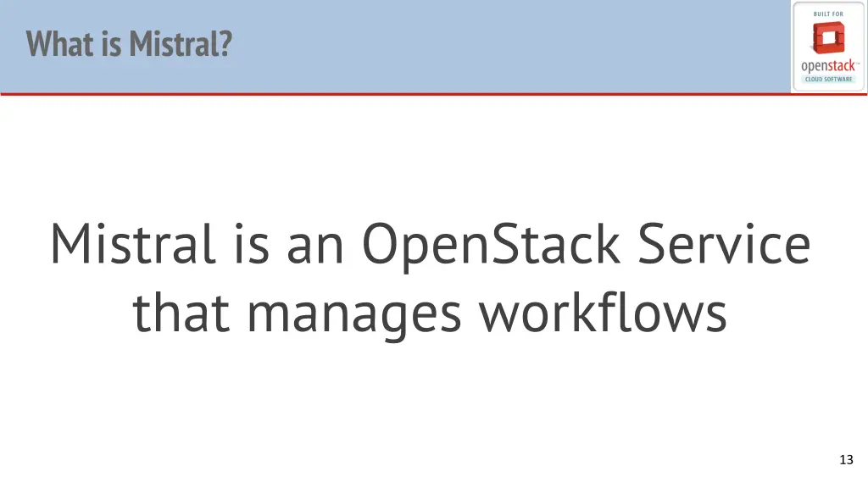Click the word 'Service' in body text
Viewport: 868px width, 488px height.
(724, 243)
